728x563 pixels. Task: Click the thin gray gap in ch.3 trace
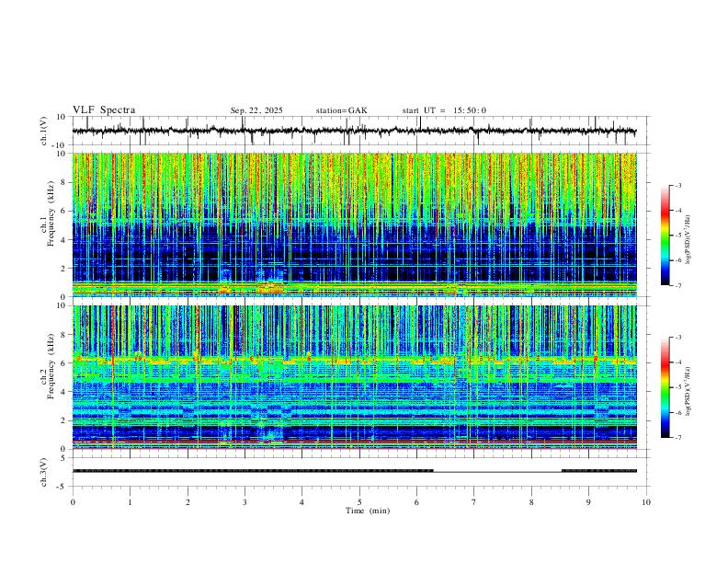(x=497, y=471)
